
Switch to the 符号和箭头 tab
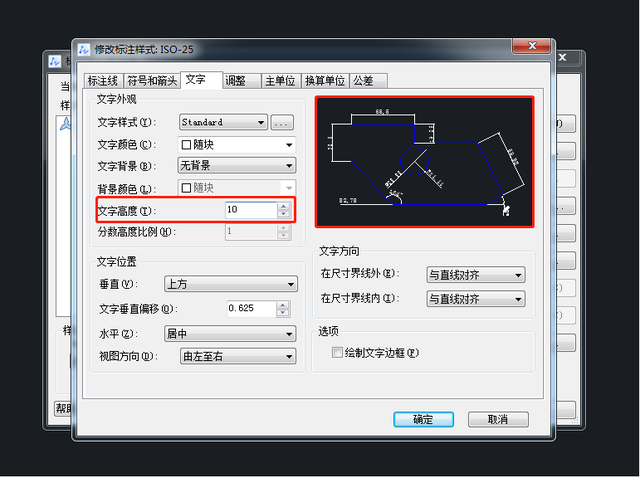[153, 81]
